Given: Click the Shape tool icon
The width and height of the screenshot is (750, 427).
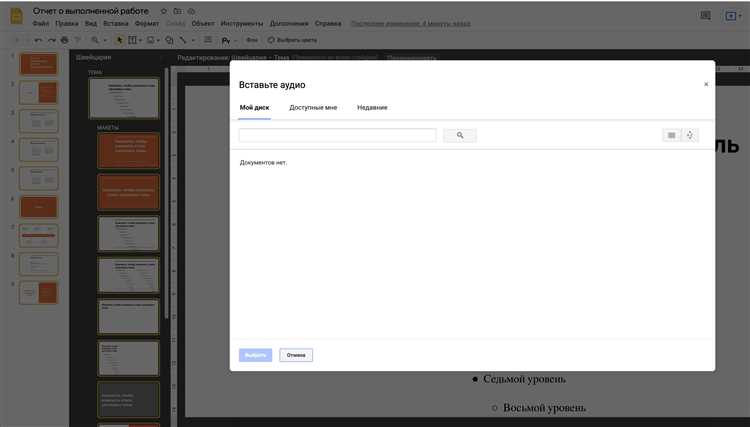Looking at the screenshot, I should (x=169, y=41).
